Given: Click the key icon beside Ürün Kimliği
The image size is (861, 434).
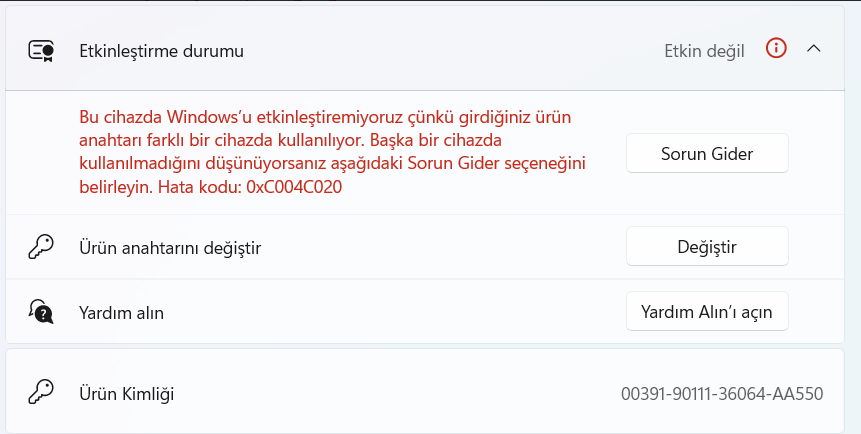Looking at the screenshot, I should tap(41, 393).
